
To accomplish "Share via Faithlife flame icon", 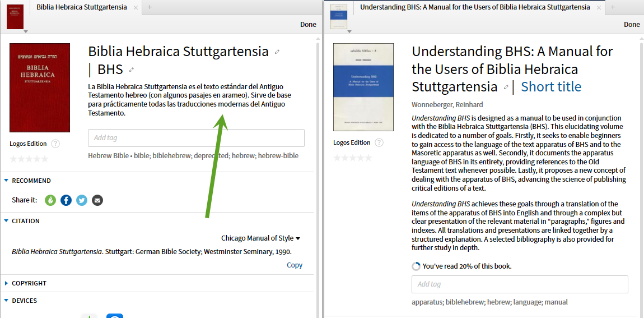I will 50,200.
